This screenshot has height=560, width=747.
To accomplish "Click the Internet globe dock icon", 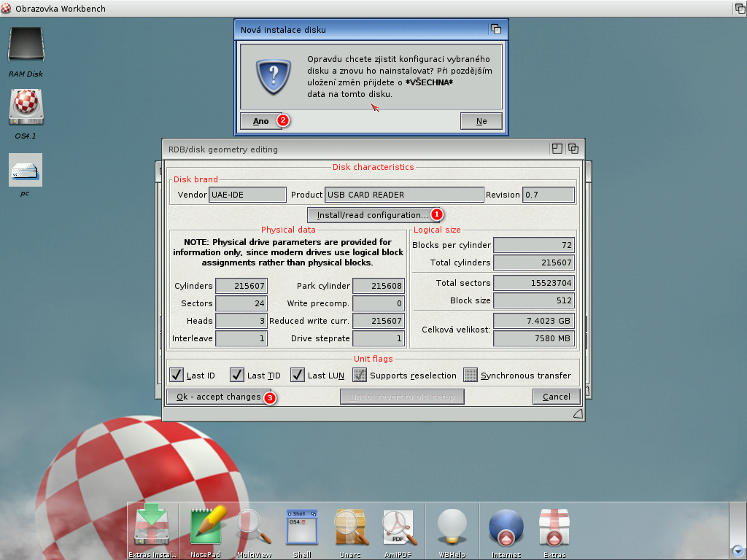I will pos(506,525).
